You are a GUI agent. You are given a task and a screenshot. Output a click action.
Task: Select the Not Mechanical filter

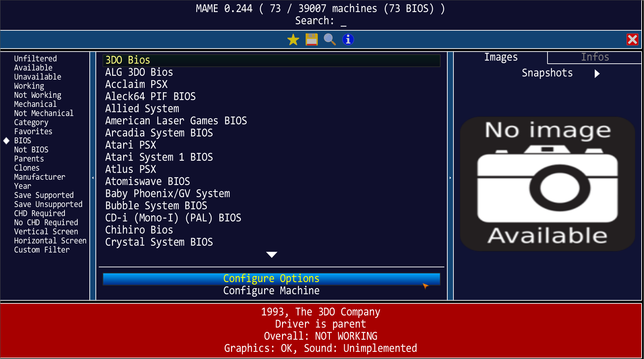[x=44, y=113]
